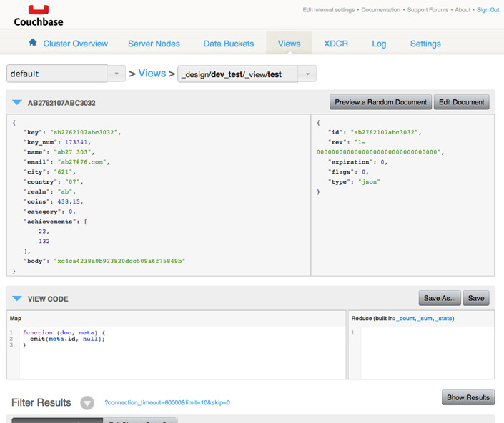Click Sign Out

click(x=488, y=10)
